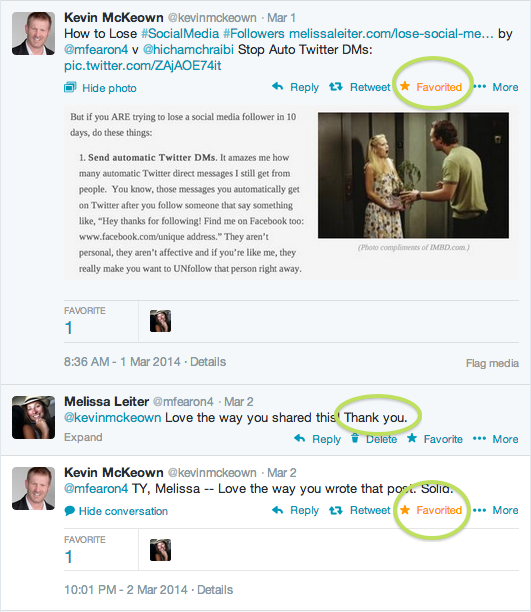Open @kevinmckeown mention in Melissa's reply
The height and width of the screenshot is (612, 531).
pyautogui.click(x=112, y=418)
